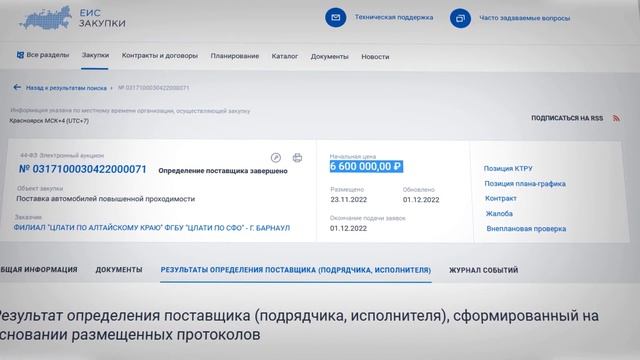Viewport: 640px width, 360px height.
Task: Go back via Назад к результатам поиска
Action: (66, 88)
